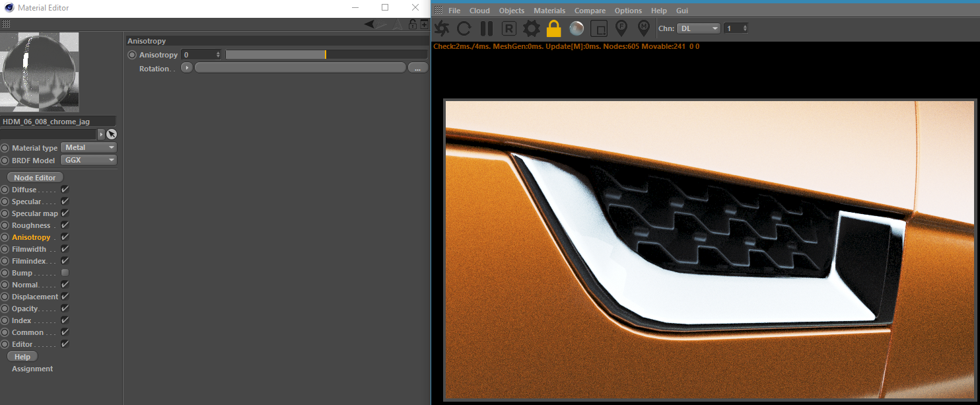
Task: Activate the render region square icon
Action: (599, 28)
